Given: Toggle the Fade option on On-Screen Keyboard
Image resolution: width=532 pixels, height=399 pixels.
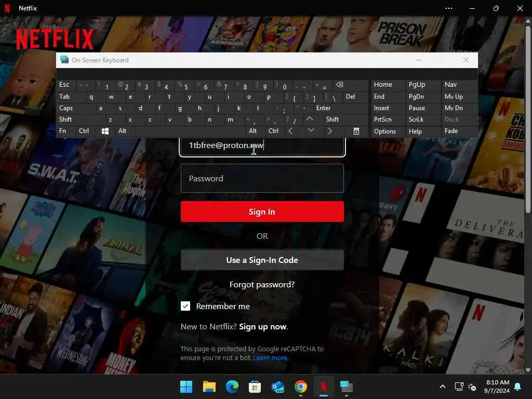Looking at the screenshot, I should click(x=459, y=131).
